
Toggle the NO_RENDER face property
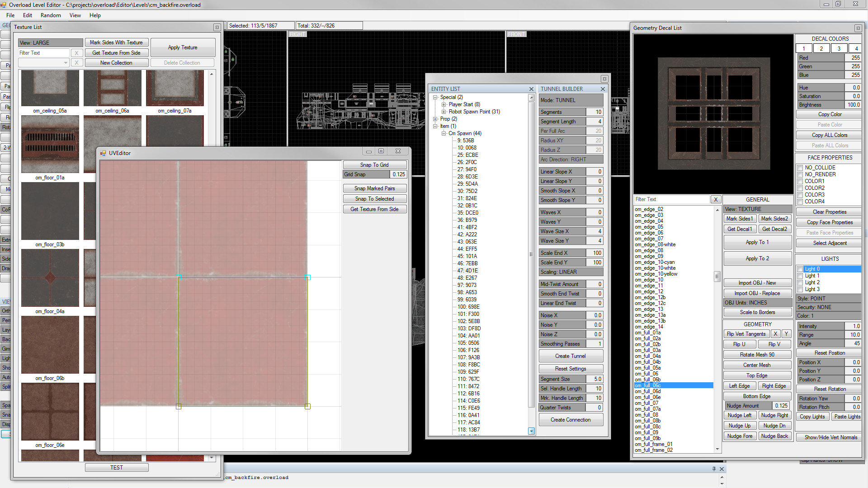800,174
